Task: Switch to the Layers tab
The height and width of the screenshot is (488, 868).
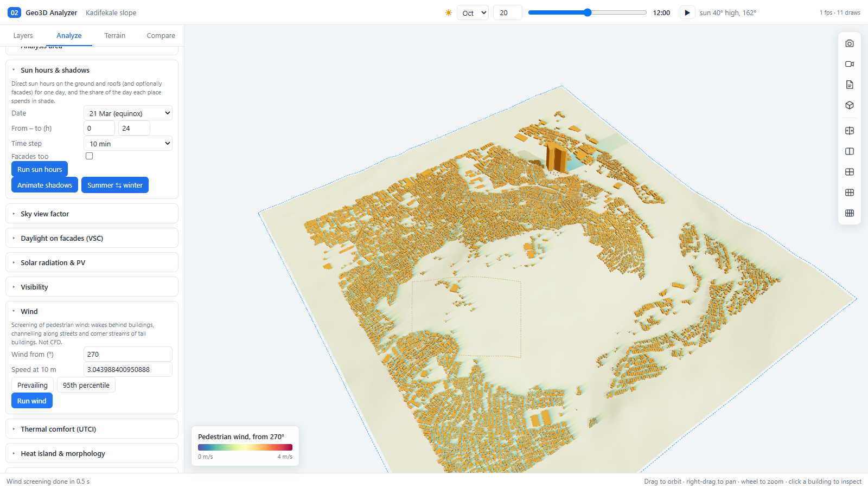Action: pyautogui.click(x=23, y=35)
